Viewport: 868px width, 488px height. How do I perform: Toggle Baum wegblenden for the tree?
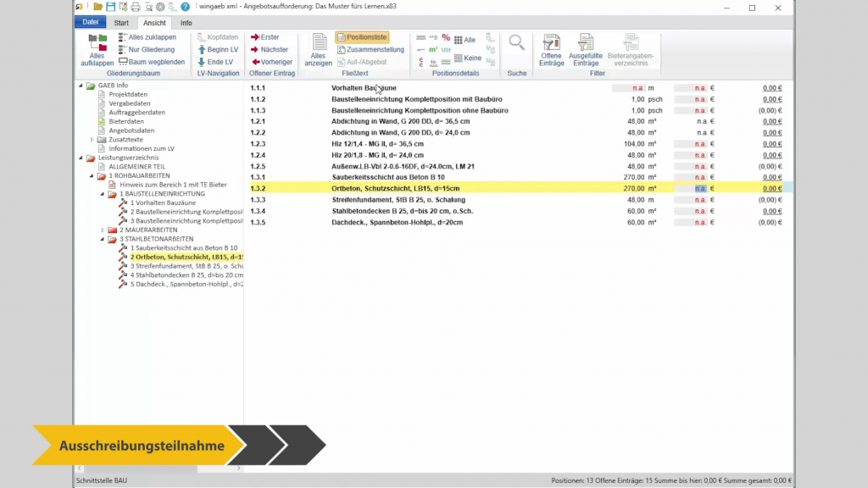(156, 61)
